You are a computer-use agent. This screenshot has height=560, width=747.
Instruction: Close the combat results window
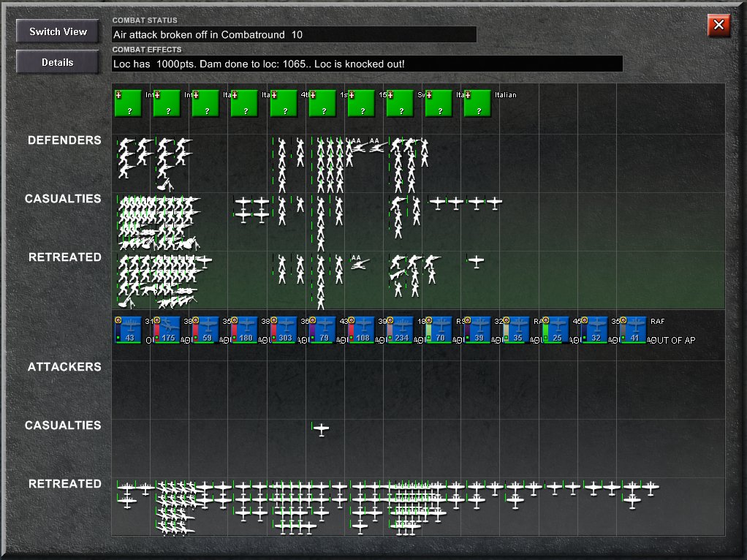719,25
